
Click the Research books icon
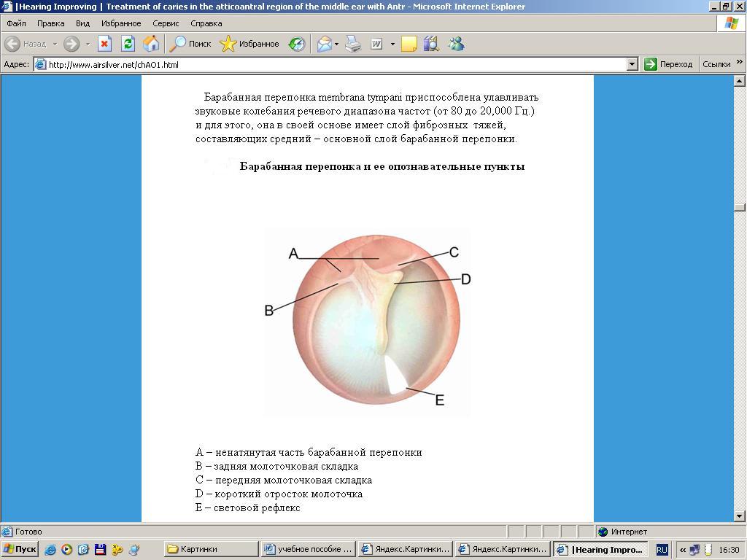tap(432, 44)
